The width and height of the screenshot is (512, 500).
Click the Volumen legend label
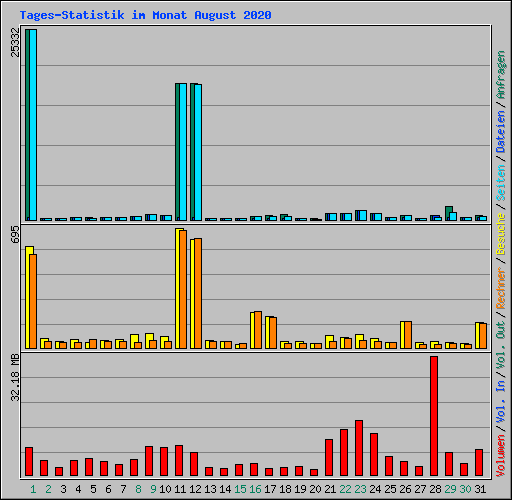pyautogui.click(x=501, y=456)
